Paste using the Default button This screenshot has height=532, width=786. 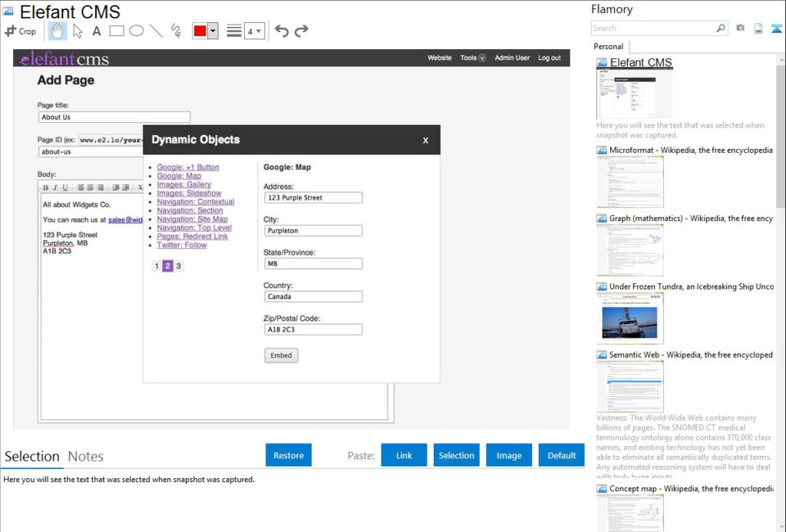(x=561, y=454)
